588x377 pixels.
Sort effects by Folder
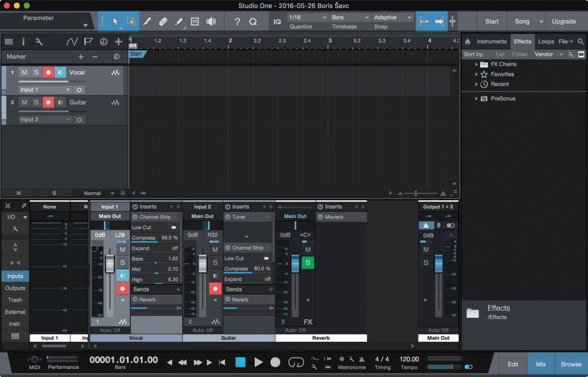point(520,54)
